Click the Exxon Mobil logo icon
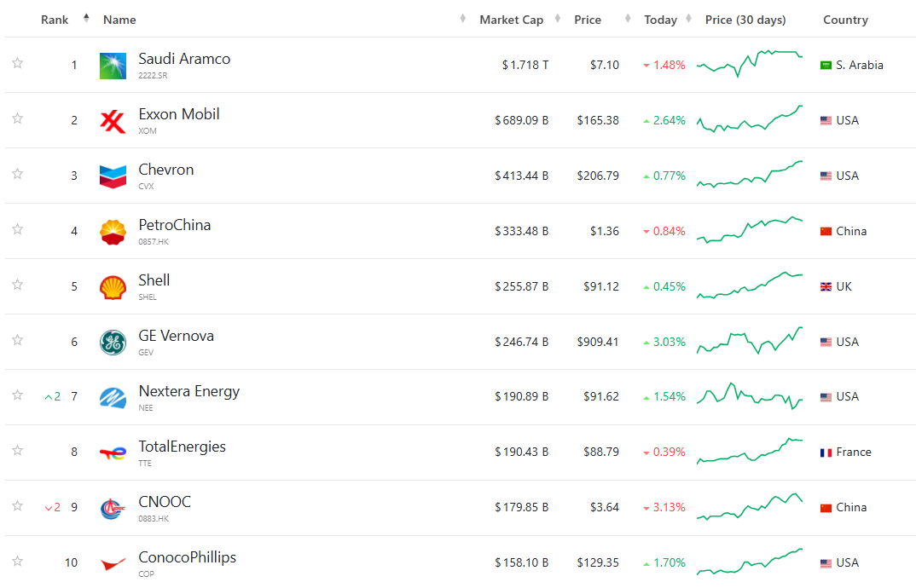The height and width of the screenshot is (588, 916). [x=113, y=121]
